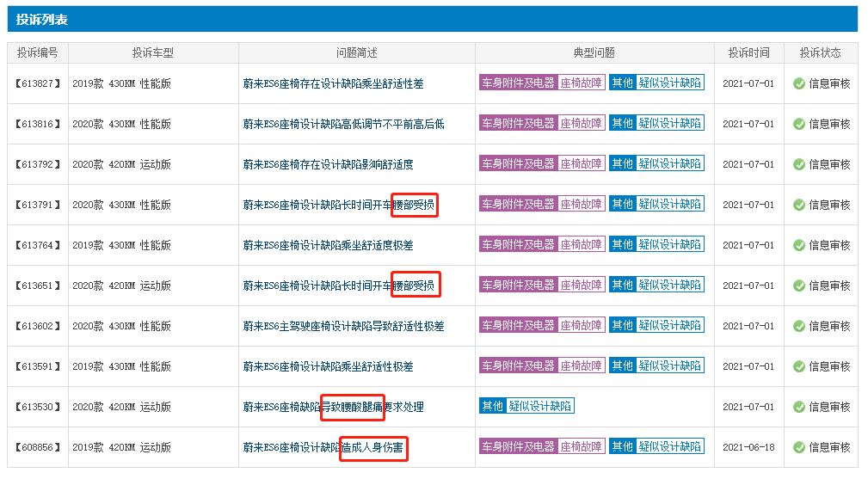
Task: Open complaint 蔚来ES6座椅缺陷导致腰酸腿痛要求处理
Action: tap(333, 407)
